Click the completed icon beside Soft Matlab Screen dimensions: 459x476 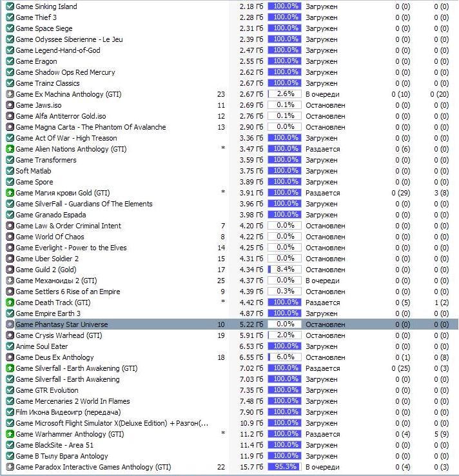point(10,171)
